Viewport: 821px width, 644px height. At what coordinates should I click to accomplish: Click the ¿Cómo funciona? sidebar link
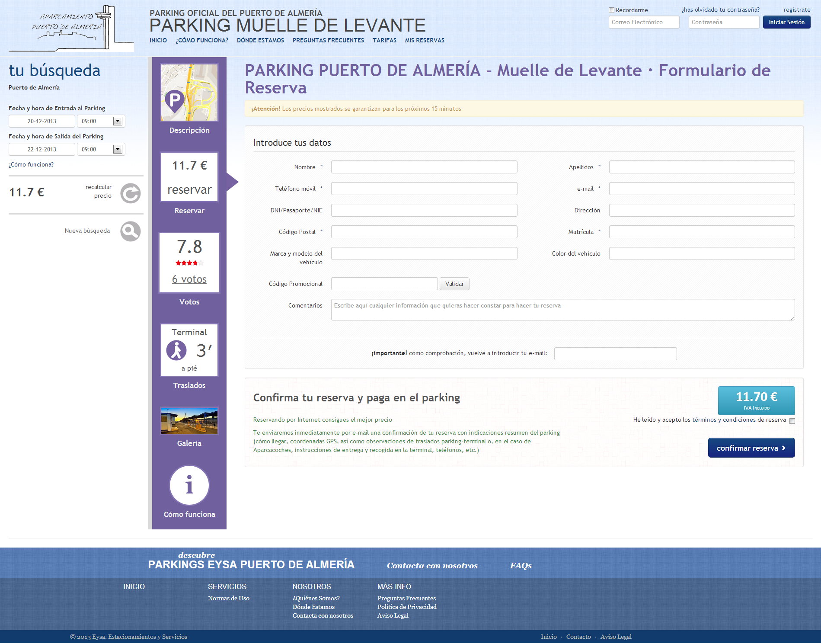click(31, 164)
